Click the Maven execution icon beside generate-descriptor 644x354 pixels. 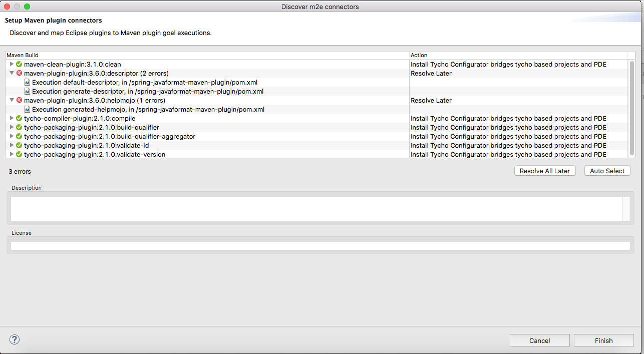point(27,91)
